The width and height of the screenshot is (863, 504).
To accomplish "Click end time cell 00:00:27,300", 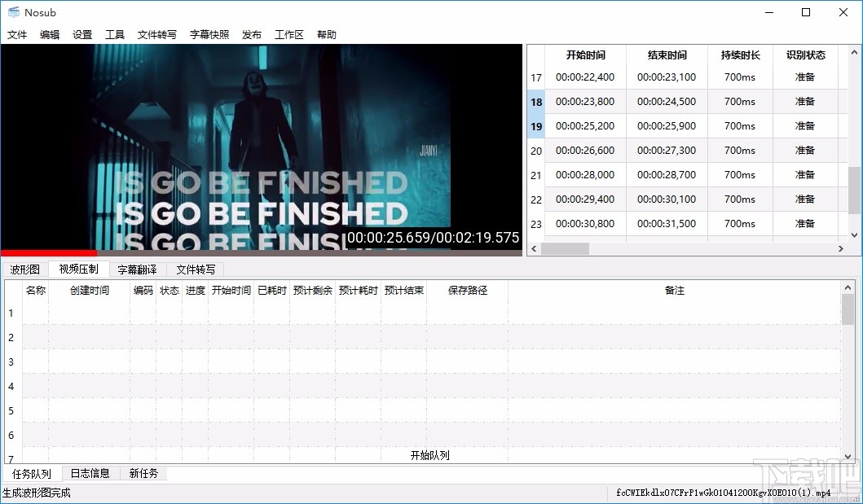I will (667, 150).
